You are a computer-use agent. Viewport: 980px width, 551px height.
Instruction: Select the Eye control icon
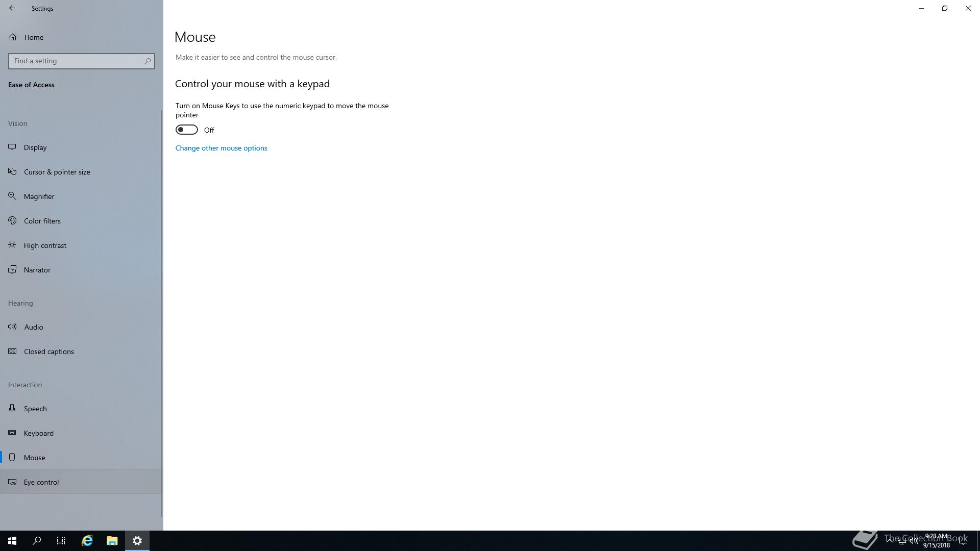click(12, 482)
